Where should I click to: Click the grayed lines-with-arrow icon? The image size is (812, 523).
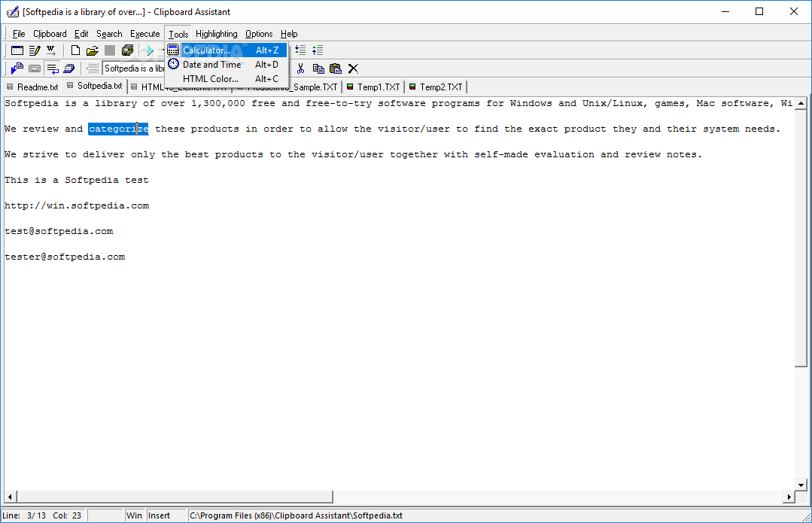click(93, 68)
